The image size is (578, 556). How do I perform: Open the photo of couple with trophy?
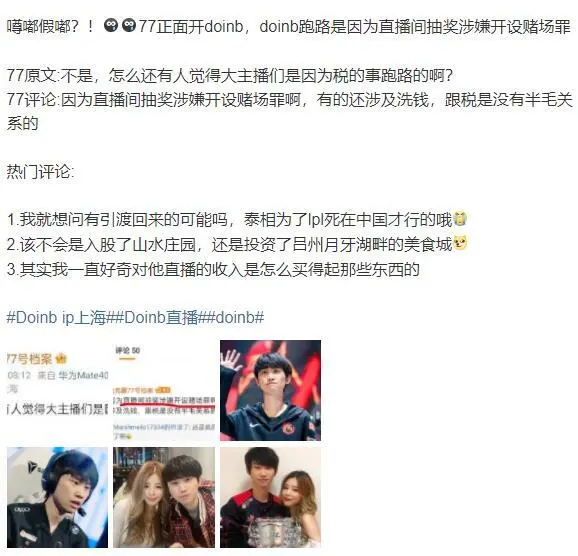[271, 497]
